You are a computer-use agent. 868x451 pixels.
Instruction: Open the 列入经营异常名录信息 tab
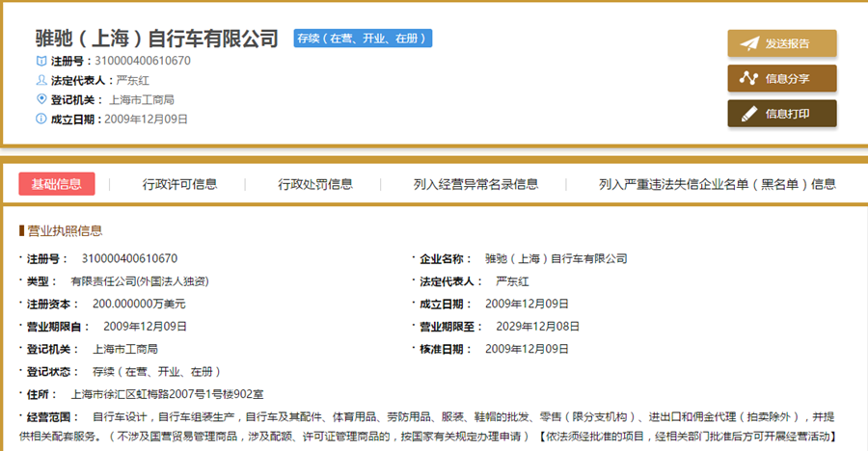click(x=475, y=184)
